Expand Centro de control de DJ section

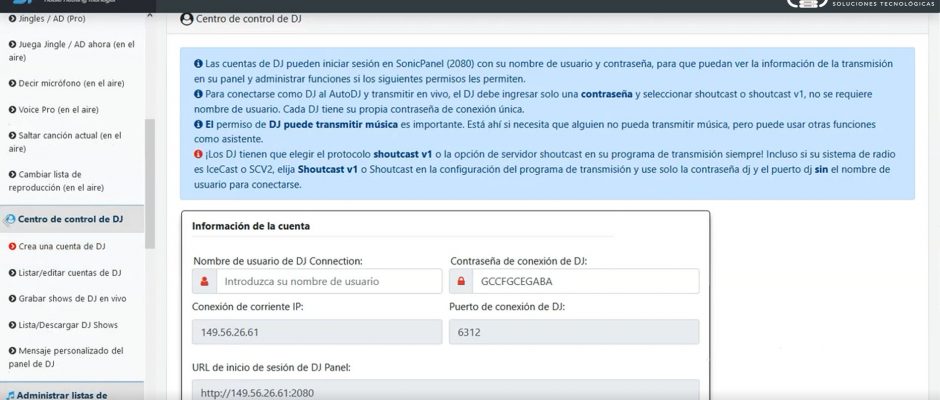coord(72,219)
